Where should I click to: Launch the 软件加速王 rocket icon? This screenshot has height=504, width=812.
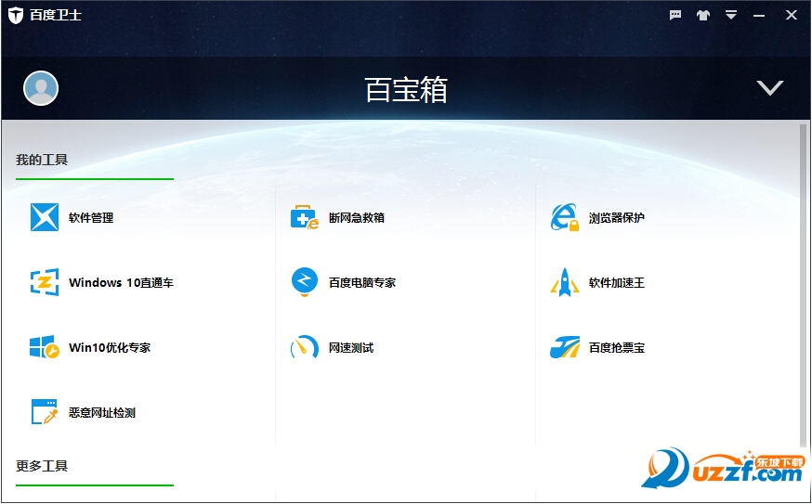[x=564, y=283]
